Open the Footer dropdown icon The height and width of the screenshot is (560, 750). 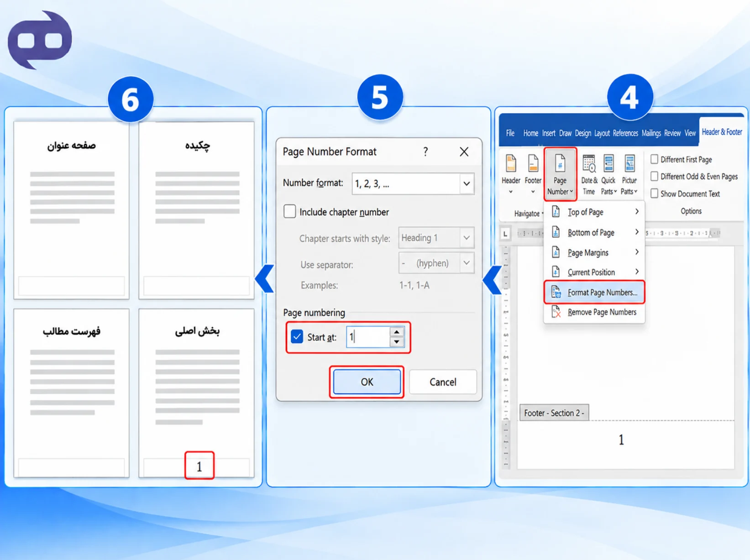[533, 174]
